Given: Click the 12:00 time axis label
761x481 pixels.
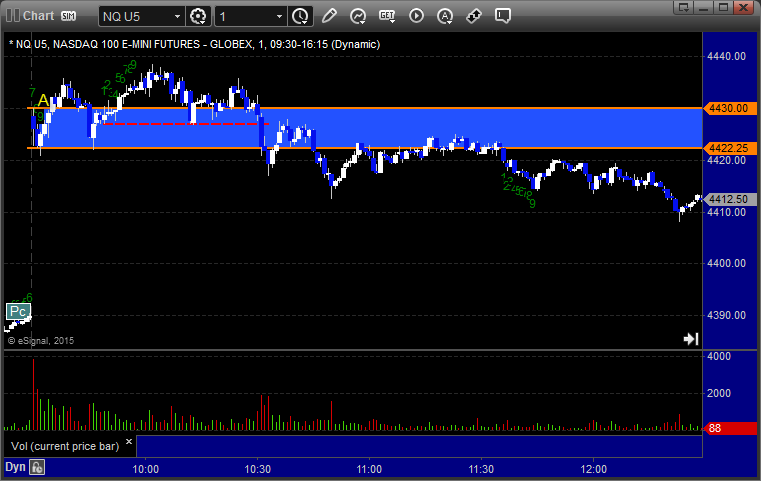Looking at the screenshot, I should coord(594,469).
